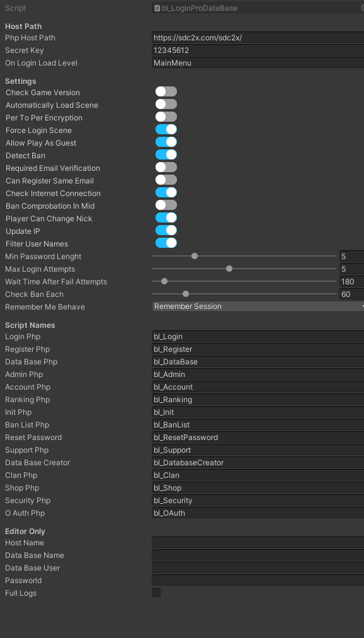This screenshot has height=638, width=364.
Task: Enable Required Email Verification toggle
Action: point(166,167)
